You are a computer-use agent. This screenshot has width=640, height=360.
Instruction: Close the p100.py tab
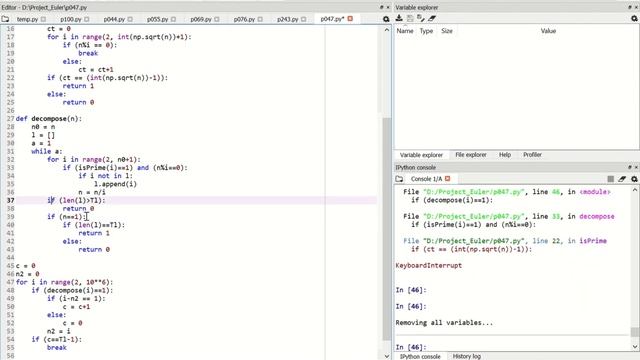[87, 19]
